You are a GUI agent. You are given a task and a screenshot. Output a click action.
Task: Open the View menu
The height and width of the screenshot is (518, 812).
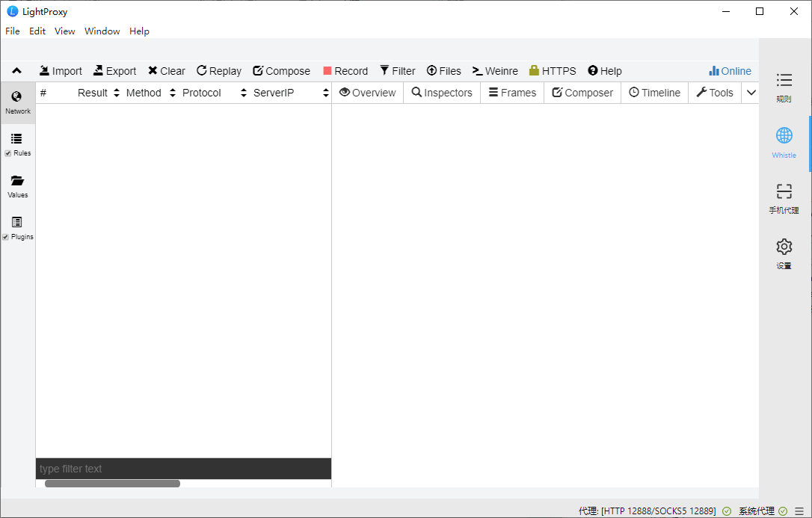coord(65,31)
